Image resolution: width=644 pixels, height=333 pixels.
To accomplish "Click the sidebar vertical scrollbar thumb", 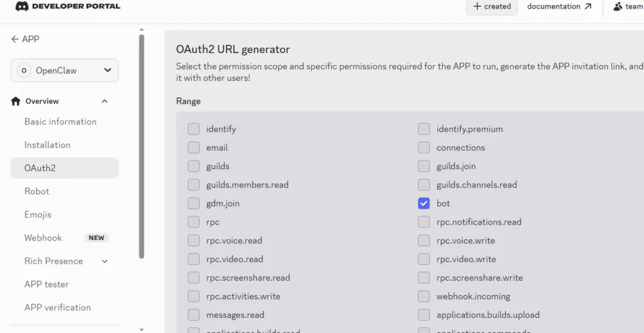I will coord(142,146).
